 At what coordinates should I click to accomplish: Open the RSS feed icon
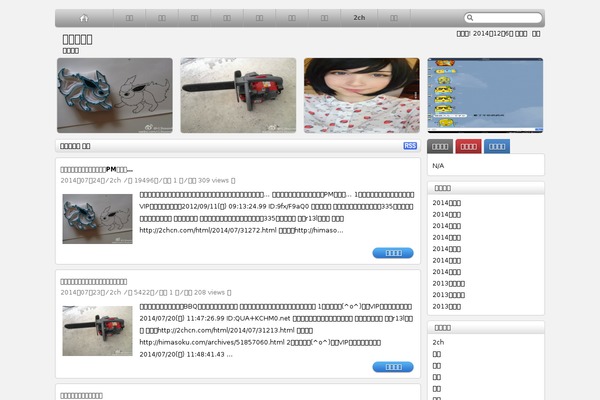410,146
